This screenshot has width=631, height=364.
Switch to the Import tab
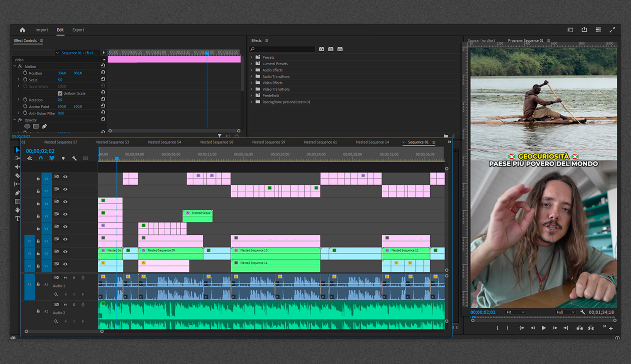(x=42, y=30)
